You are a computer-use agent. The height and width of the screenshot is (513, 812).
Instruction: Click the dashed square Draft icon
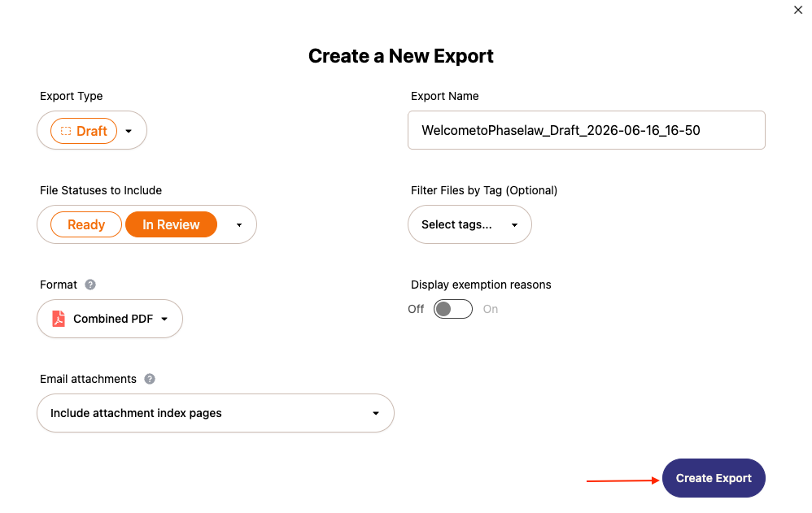pyautogui.click(x=66, y=131)
